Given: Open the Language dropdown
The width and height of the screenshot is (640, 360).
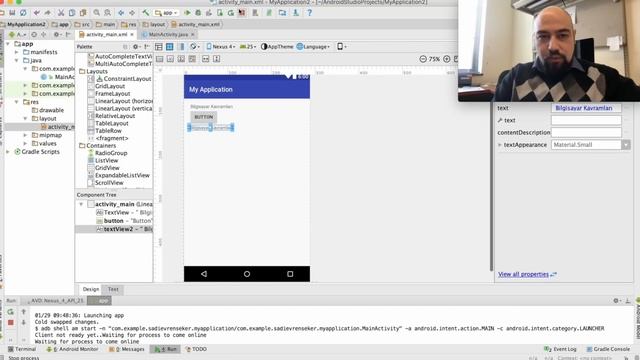Looking at the screenshot, I should coord(313,47).
